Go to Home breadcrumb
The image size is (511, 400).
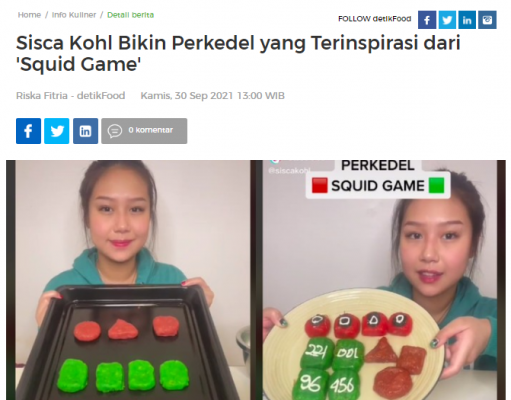tap(29, 15)
